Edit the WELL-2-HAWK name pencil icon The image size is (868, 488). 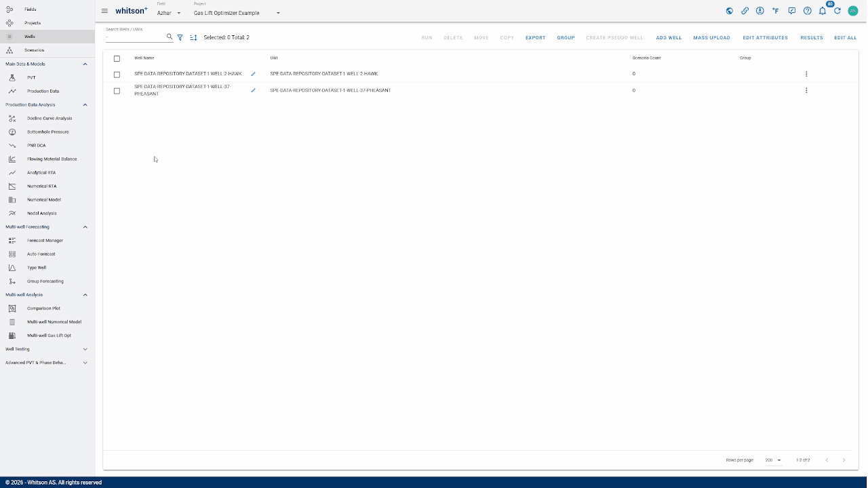coord(253,74)
